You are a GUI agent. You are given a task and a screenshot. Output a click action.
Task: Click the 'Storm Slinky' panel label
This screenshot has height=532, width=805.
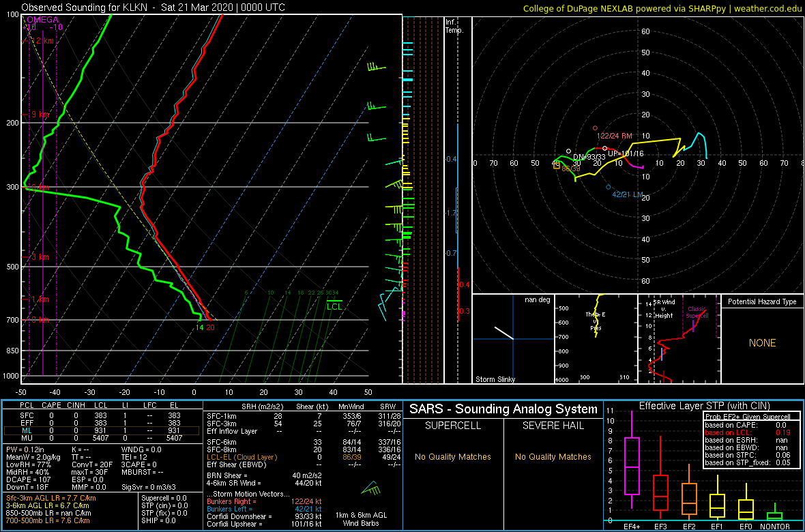point(496,379)
